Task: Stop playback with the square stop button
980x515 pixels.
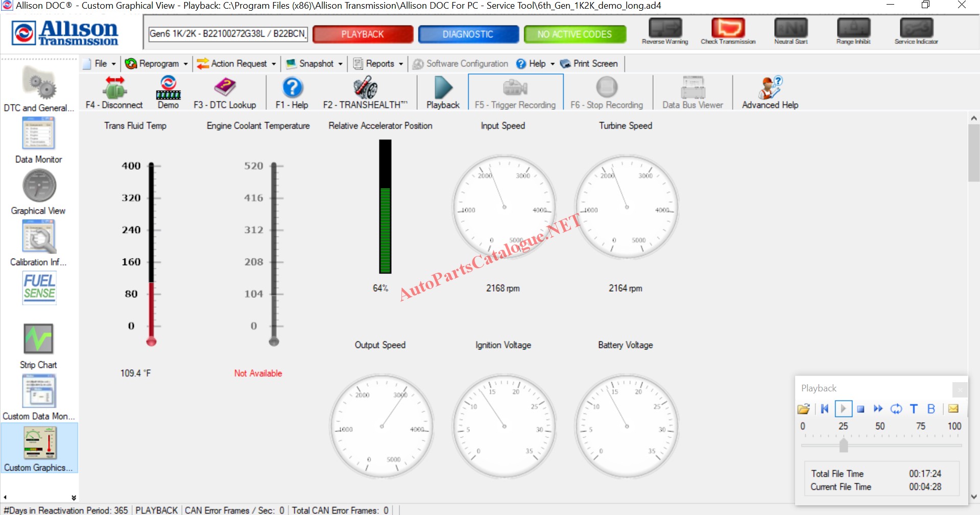Action: tap(861, 409)
